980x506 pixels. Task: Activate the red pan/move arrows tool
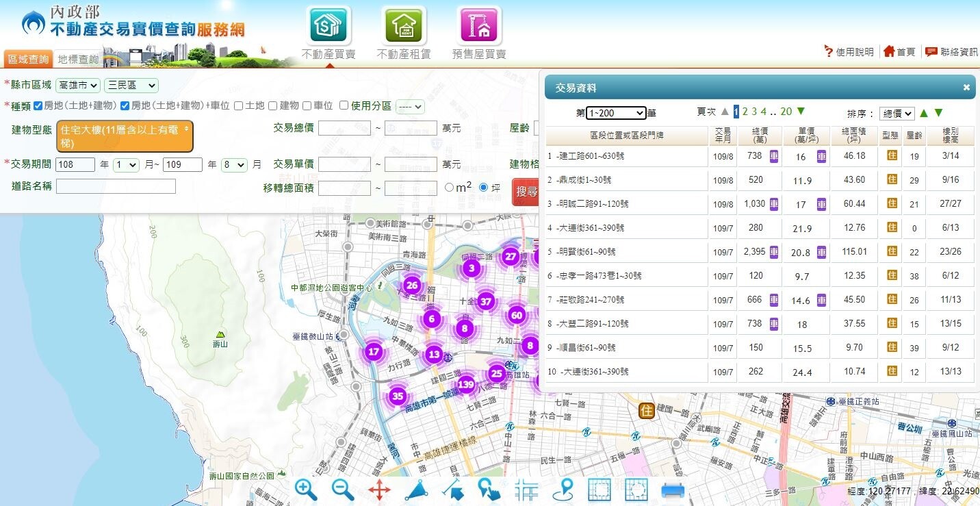pyautogui.click(x=379, y=490)
